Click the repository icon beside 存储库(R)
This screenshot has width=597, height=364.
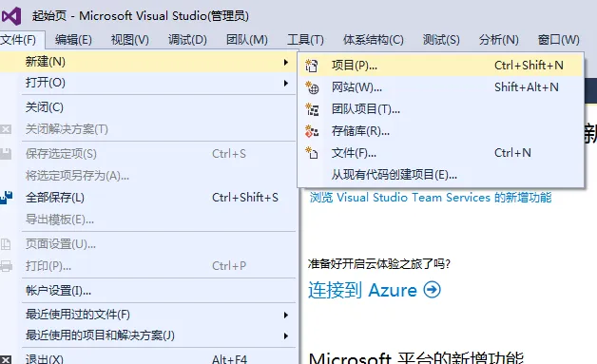[x=312, y=131]
